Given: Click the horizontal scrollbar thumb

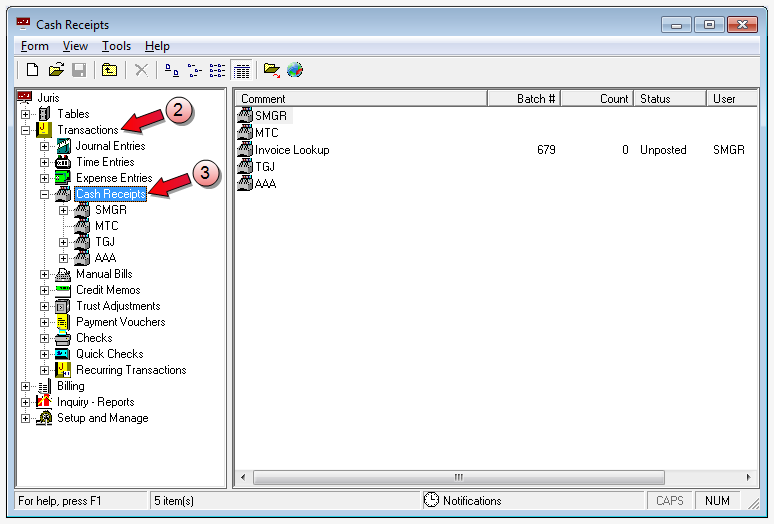Looking at the screenshot, I should click(459, 477).
